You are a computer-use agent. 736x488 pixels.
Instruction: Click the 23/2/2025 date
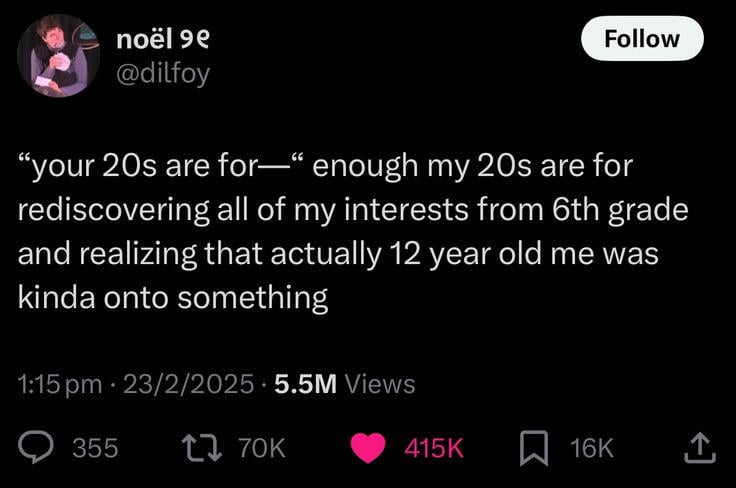pyautogui.click(x=188, y=384)
